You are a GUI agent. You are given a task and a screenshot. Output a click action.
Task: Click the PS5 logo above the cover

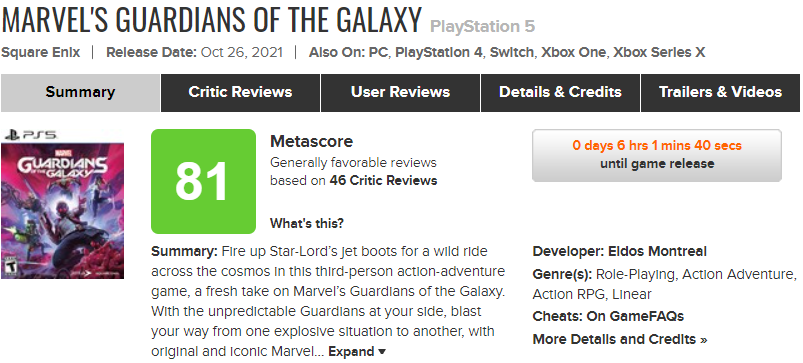[x=30, y=136]
